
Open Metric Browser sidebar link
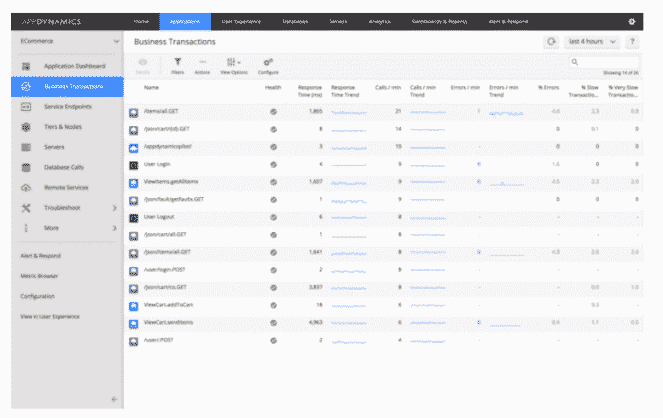click(39, 276)
